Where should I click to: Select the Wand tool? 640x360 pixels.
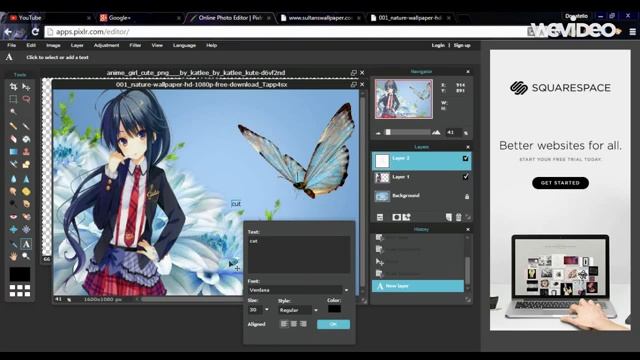13,111
